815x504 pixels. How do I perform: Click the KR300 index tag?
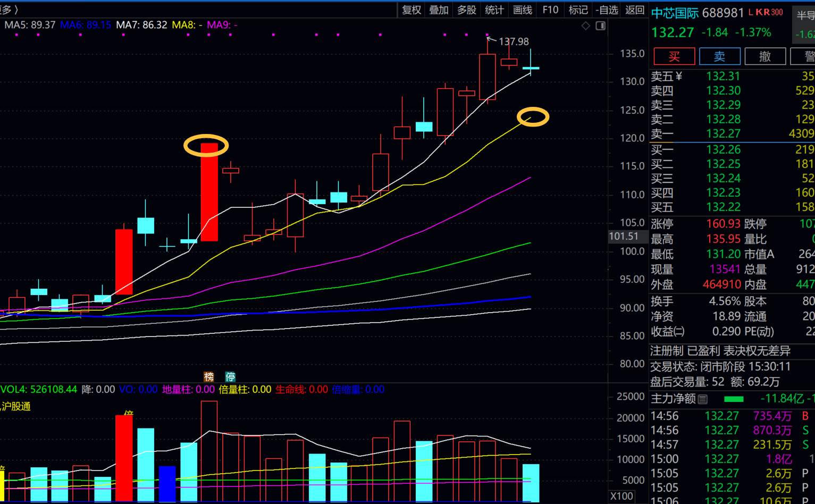769,12
